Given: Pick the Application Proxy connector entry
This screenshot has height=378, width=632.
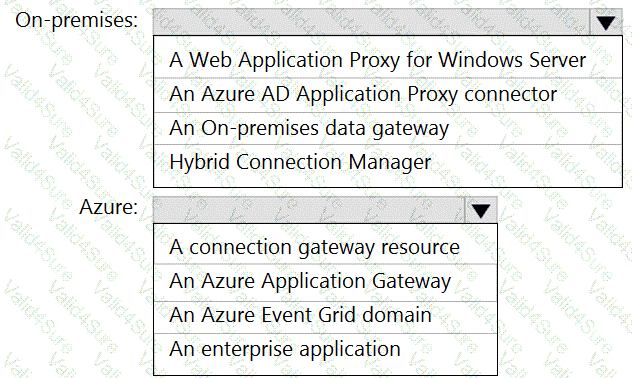Looking at the screenshot, I should pos(388,95).
